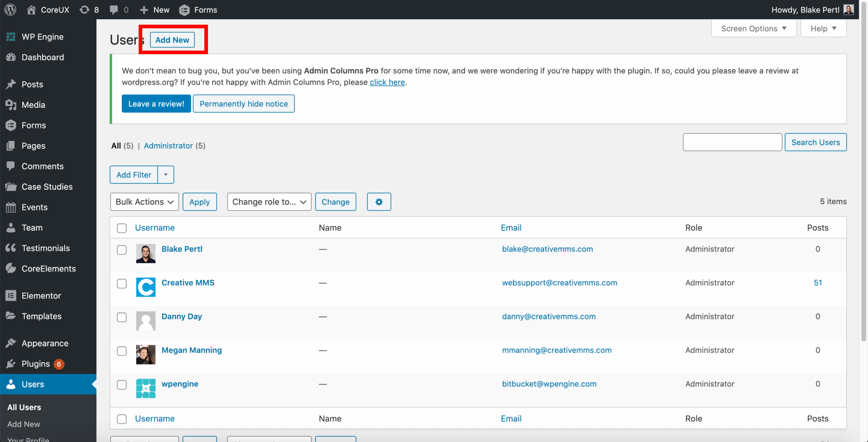Click Permanently hide notice button

[x=244, y=104]
